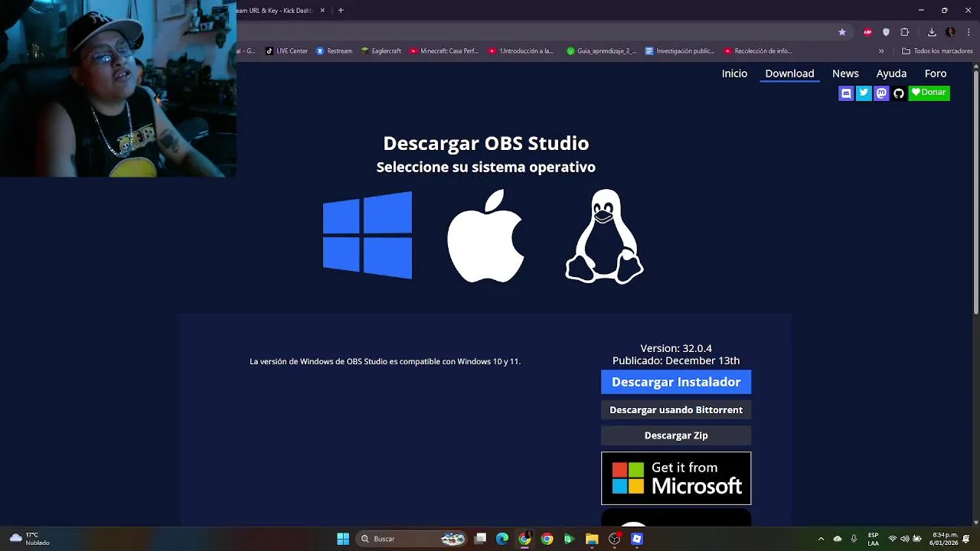
Task: Select the Apple macOS logo
Action: pyautogui.click(x=485, y=236)
